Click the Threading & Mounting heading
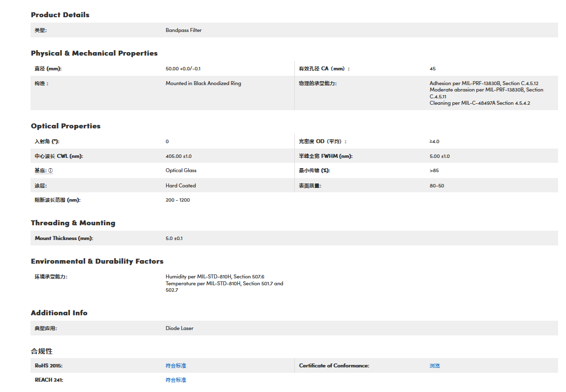 (x=73, y=223)
